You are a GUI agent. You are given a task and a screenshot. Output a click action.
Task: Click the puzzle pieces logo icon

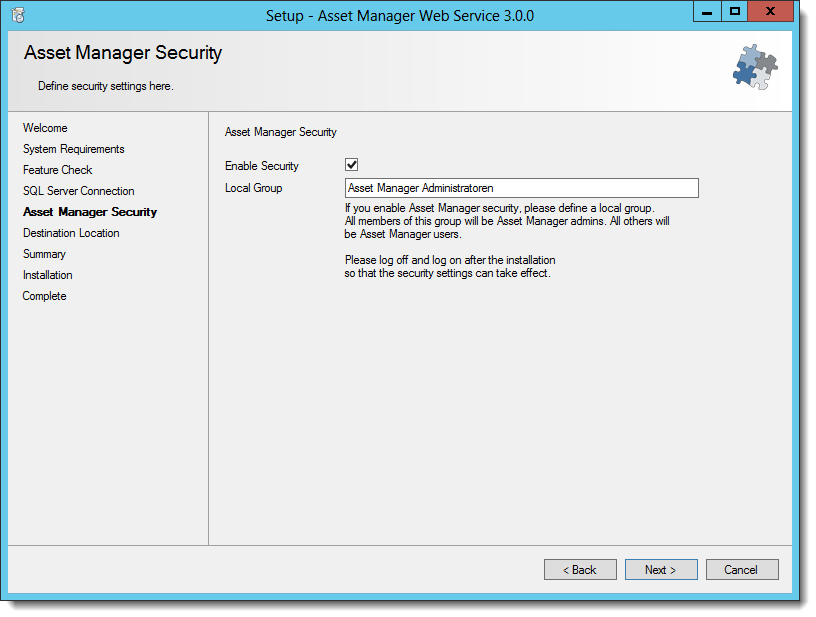(x=755, y=67)
